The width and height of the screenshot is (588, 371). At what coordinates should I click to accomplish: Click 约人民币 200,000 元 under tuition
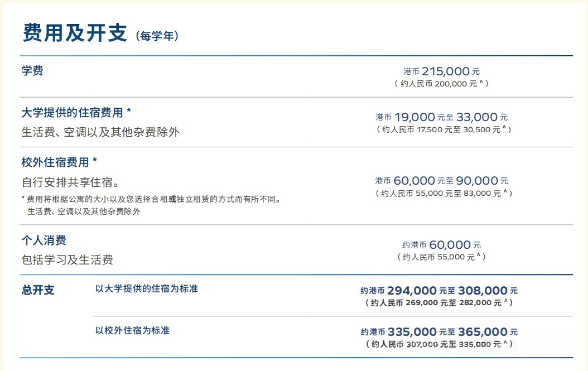point(441,83)
